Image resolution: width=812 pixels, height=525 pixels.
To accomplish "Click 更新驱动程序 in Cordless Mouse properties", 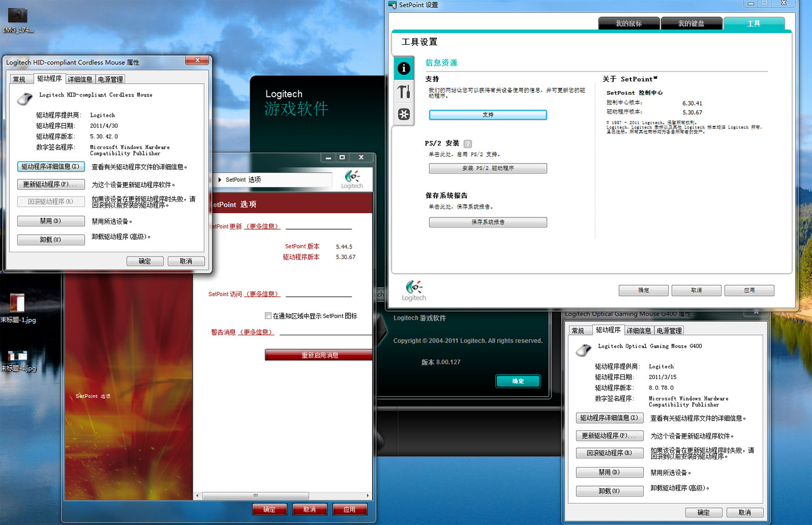I will [x=51, y=184].
